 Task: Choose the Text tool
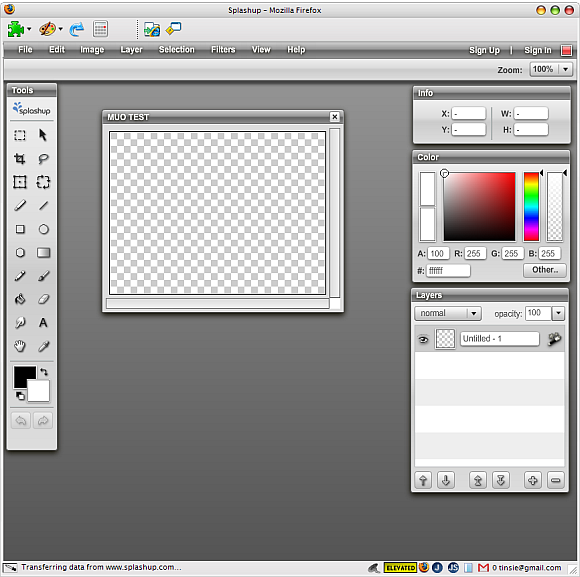point(43,323)
